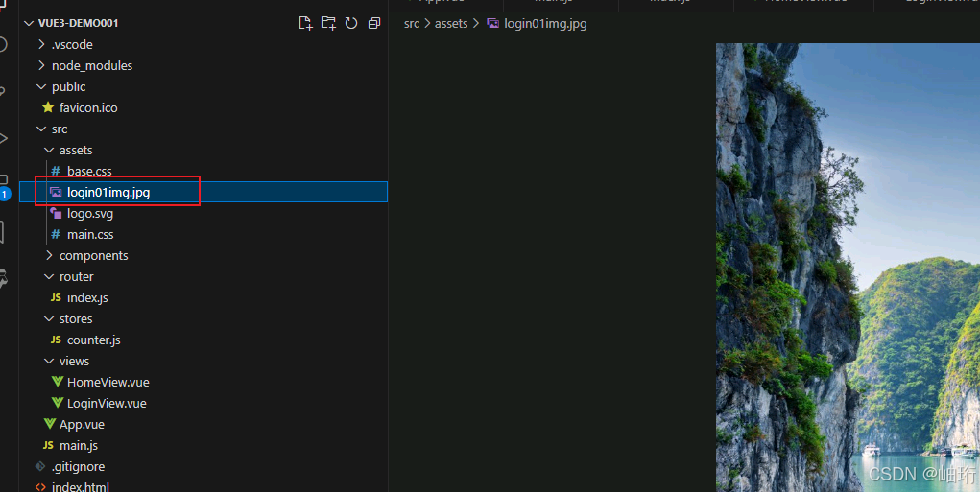The image size is (980, 492).
Task: Open the .gitignore file
Action: 78,466
